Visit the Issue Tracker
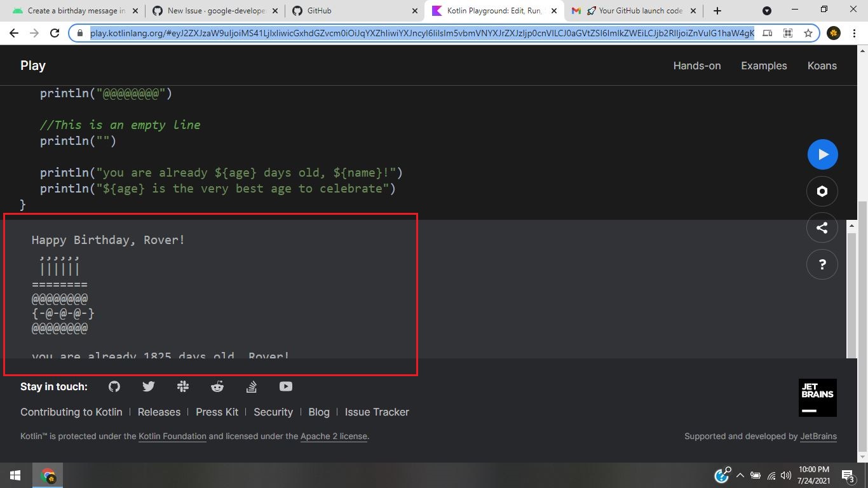Image resolution: width=868 pixels, height=488 pixels. pos(377,412)
